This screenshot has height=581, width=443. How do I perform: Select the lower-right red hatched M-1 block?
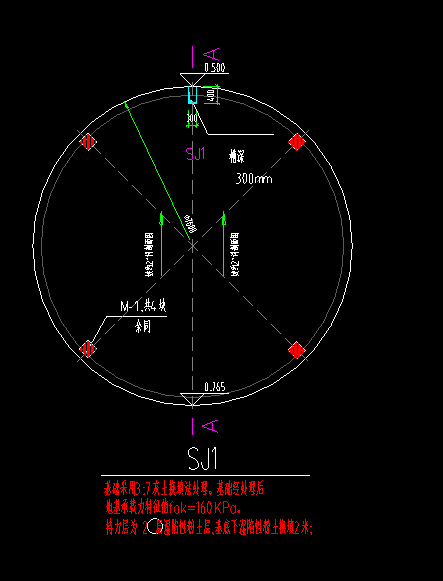pyautogui.click(x=297, y=350)
